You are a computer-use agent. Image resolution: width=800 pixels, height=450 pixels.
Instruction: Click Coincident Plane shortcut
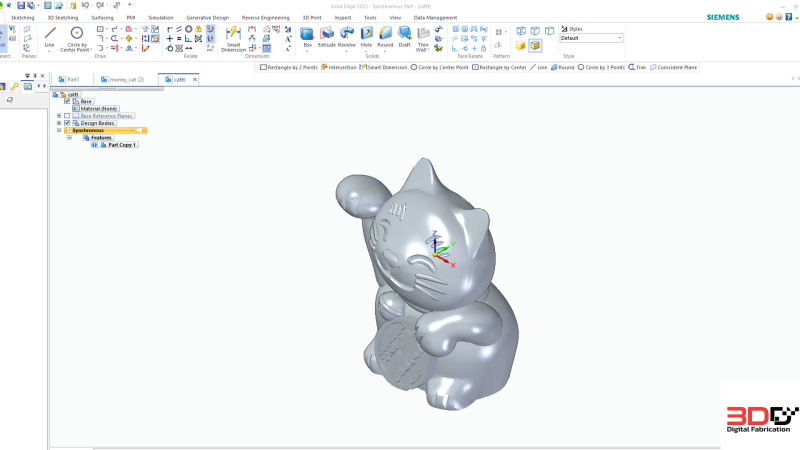[x=673, y=67]
